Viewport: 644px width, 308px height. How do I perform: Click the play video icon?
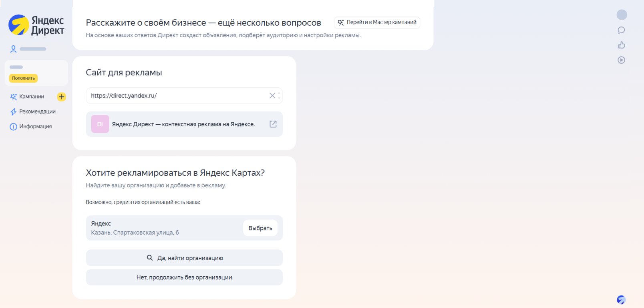pos(622,60)
